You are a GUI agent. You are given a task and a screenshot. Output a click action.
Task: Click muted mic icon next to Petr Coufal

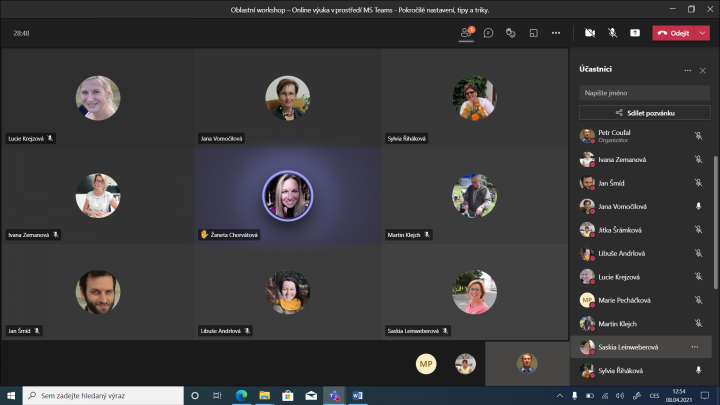tap(698, 136)
